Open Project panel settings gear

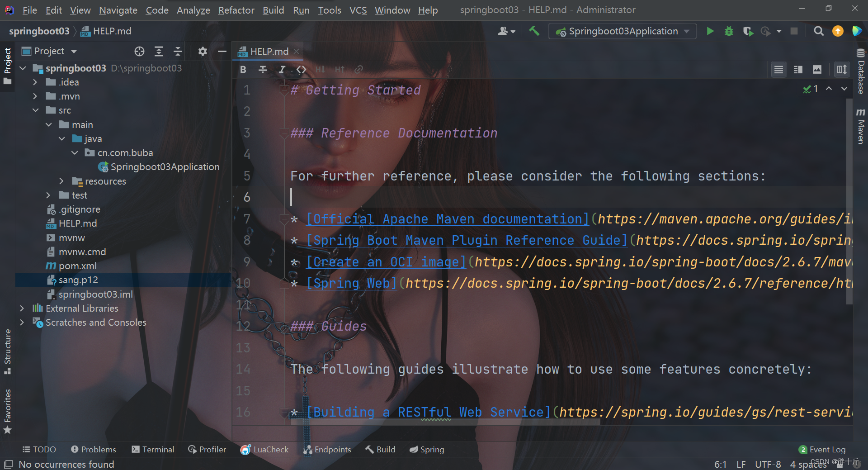pyautogui.click(x=203, y=51)
